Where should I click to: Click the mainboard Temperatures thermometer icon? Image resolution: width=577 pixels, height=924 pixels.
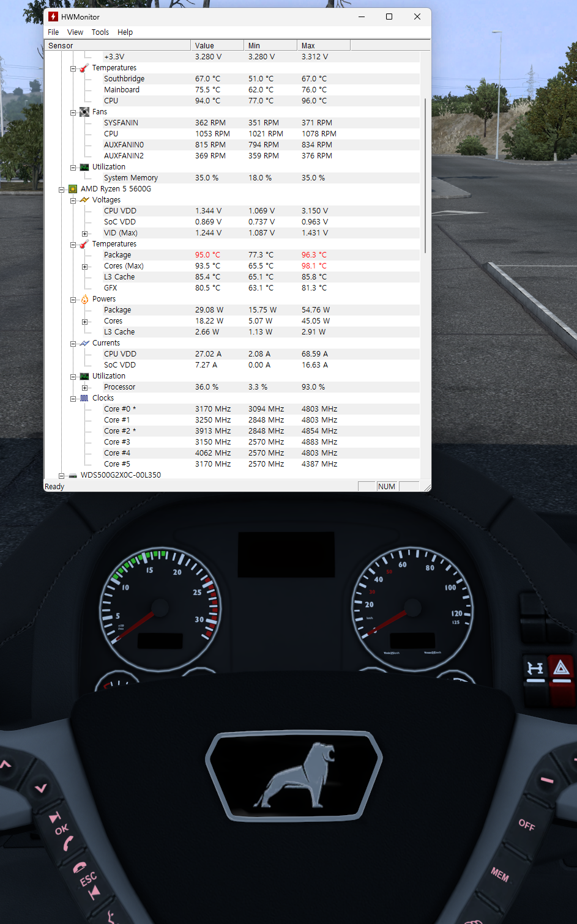(x=84, y=68)
